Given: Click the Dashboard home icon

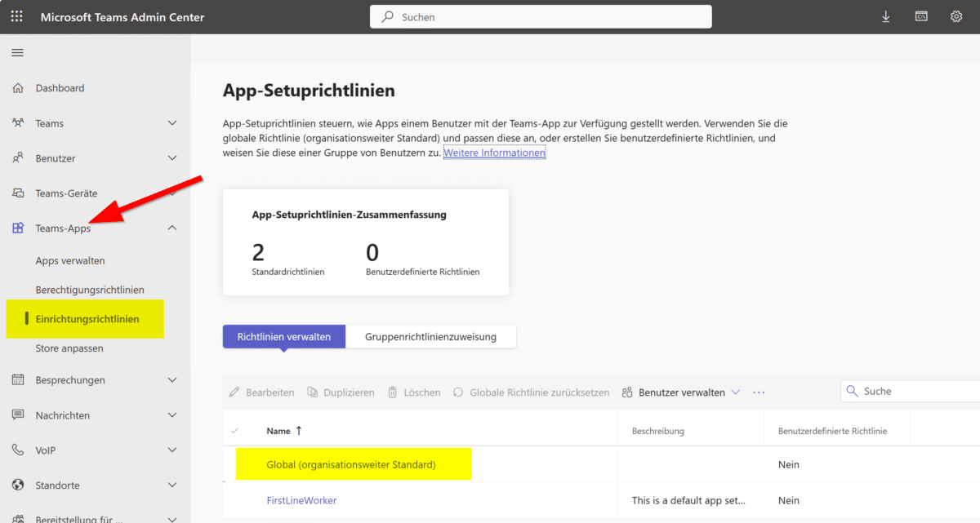Looking at the screenshot, I should (18, 88).
